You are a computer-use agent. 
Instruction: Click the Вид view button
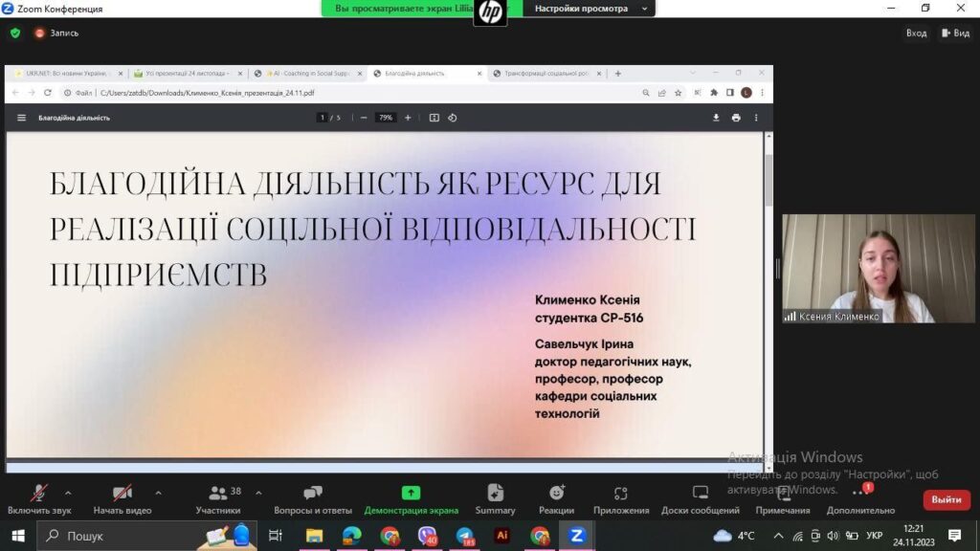coord(956,33)
